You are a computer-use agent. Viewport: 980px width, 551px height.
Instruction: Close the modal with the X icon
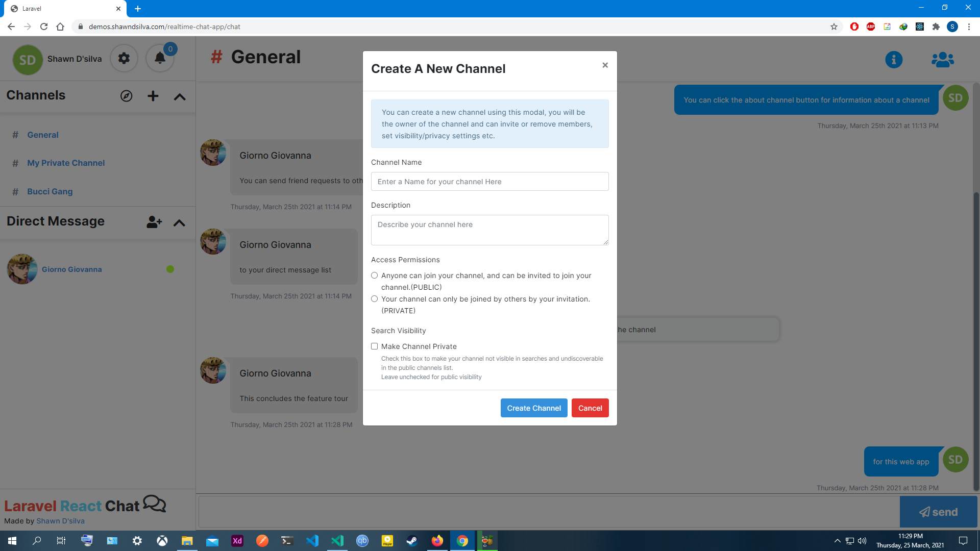click(x=605, y=65)
